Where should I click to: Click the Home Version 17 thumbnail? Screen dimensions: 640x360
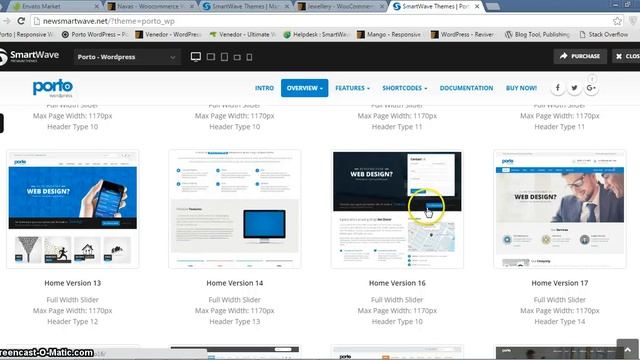(x=560, y=209)
